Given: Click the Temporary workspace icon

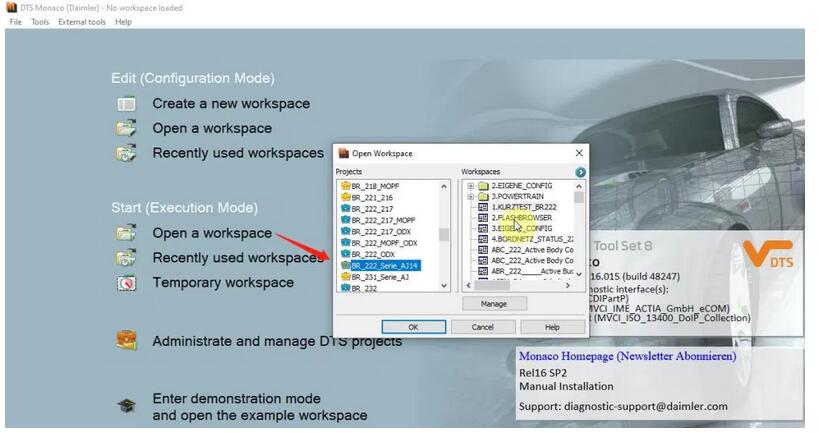Looking at the screenshot, I should (126, 283).
